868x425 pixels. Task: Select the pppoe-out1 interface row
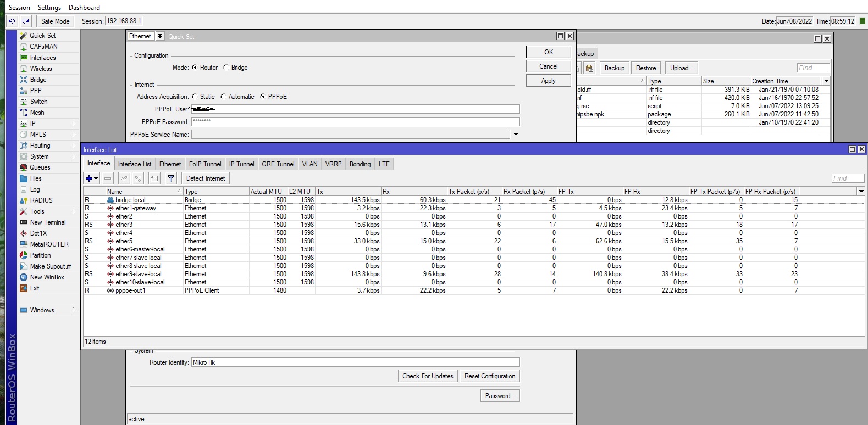[130, 290]
